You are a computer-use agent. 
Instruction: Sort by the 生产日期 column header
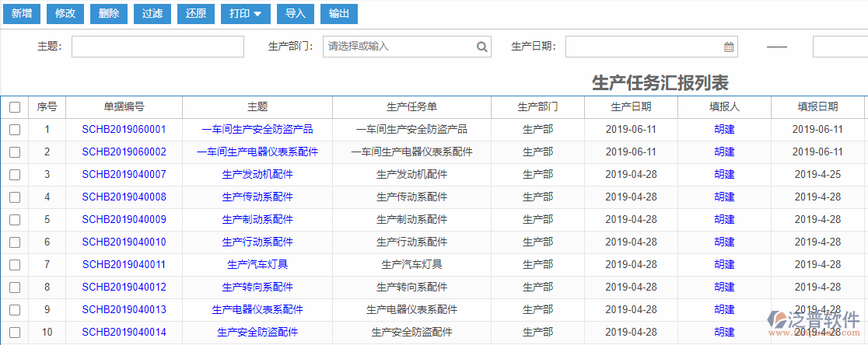631,107
